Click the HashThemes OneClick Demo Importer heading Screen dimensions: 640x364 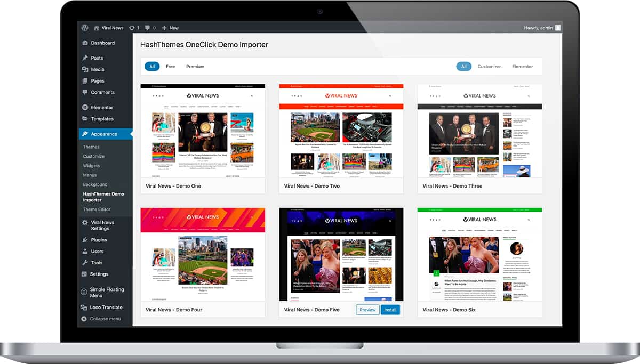pyautogui.click(x=204, y=45)
